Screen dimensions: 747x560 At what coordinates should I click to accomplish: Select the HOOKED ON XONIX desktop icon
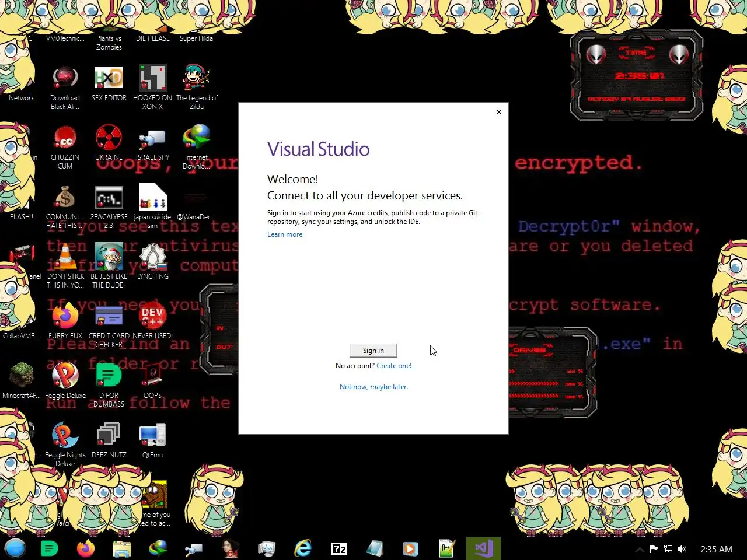pos(152,87)
